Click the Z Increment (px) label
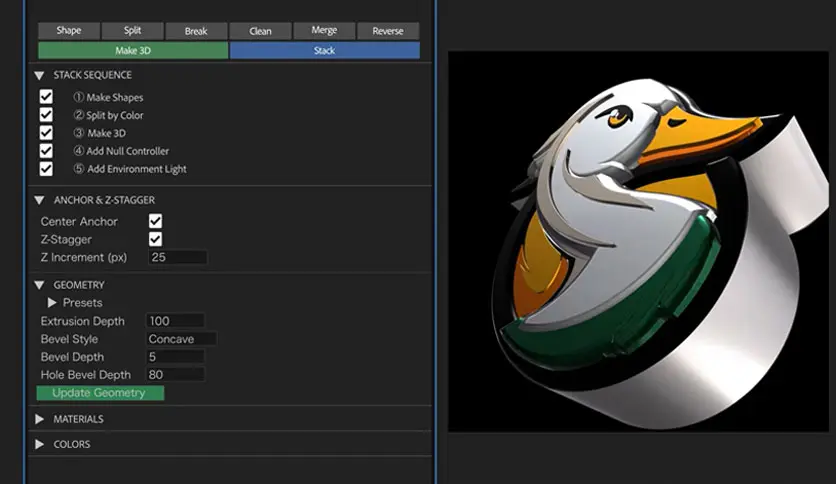This screenshot has width=836, height=484. 84,257
